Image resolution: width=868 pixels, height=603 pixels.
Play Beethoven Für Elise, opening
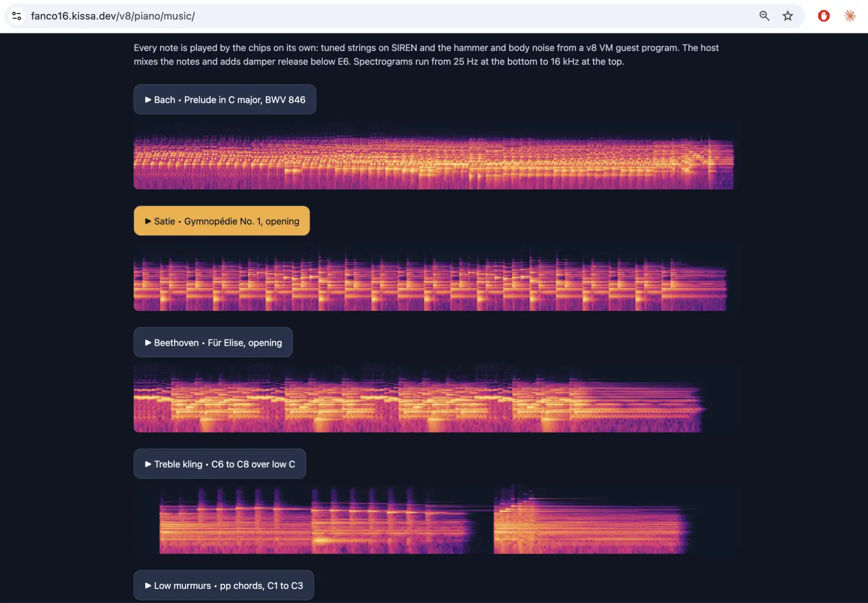click(213, 342)
